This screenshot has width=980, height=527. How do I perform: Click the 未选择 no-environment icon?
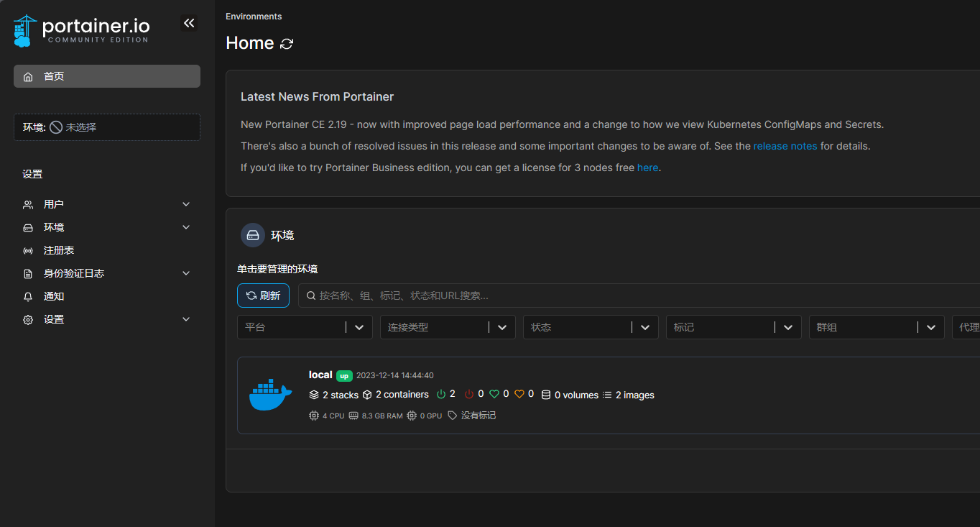pos(56,127)
